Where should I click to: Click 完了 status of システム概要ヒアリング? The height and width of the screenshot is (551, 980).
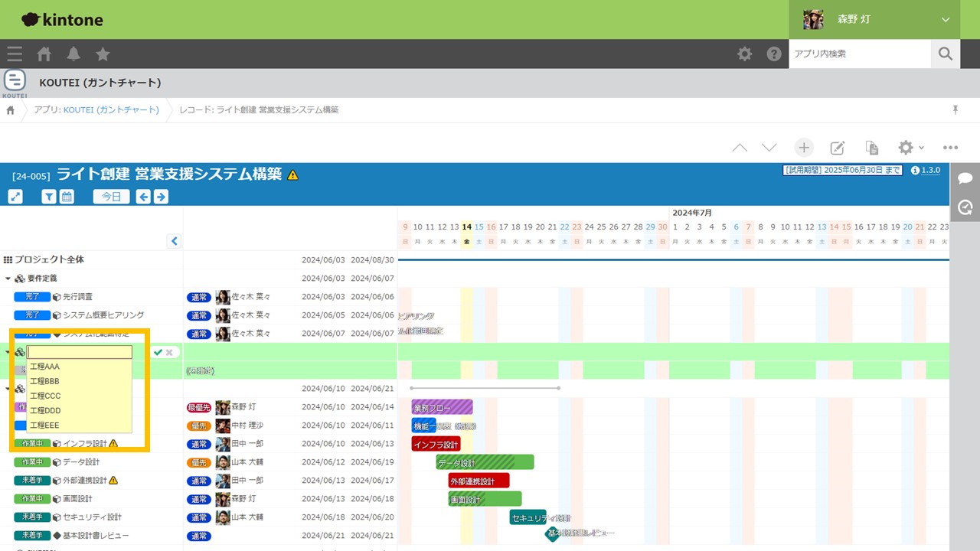coord(32,315)
